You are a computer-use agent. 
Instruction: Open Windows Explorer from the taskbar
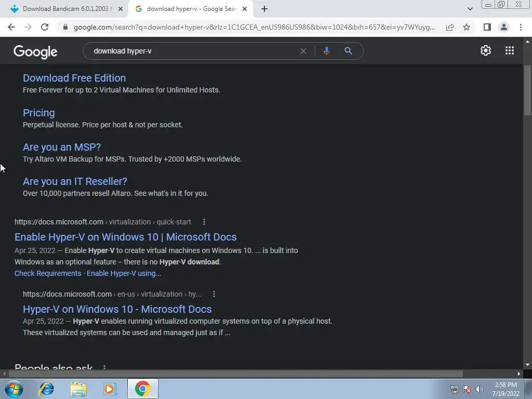[x=78, y=389]
